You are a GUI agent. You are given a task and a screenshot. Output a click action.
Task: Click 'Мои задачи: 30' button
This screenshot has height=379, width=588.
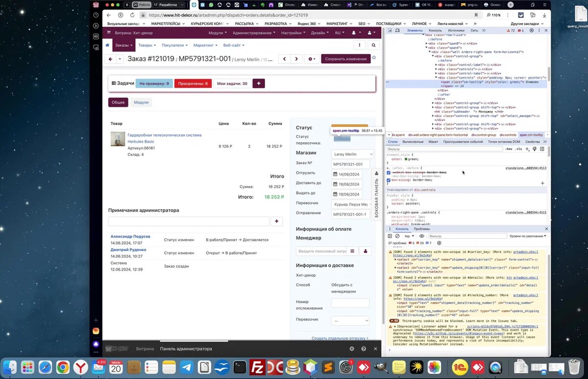pos(232,83)
